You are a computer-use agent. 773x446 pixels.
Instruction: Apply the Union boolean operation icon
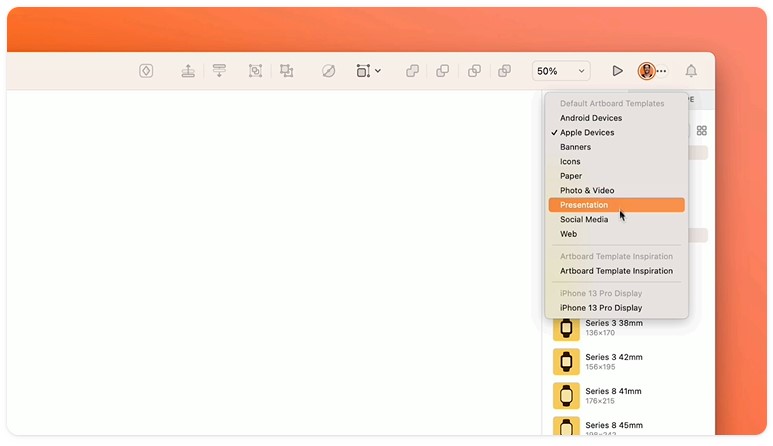click(x=412, y=71)
